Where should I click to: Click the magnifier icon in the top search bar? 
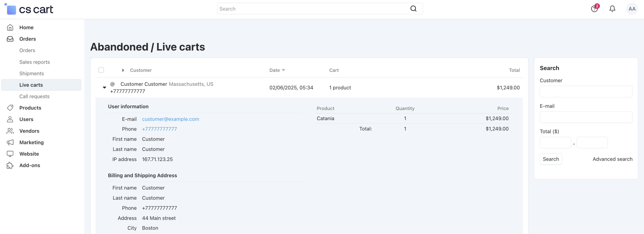(x=413, y=9)
